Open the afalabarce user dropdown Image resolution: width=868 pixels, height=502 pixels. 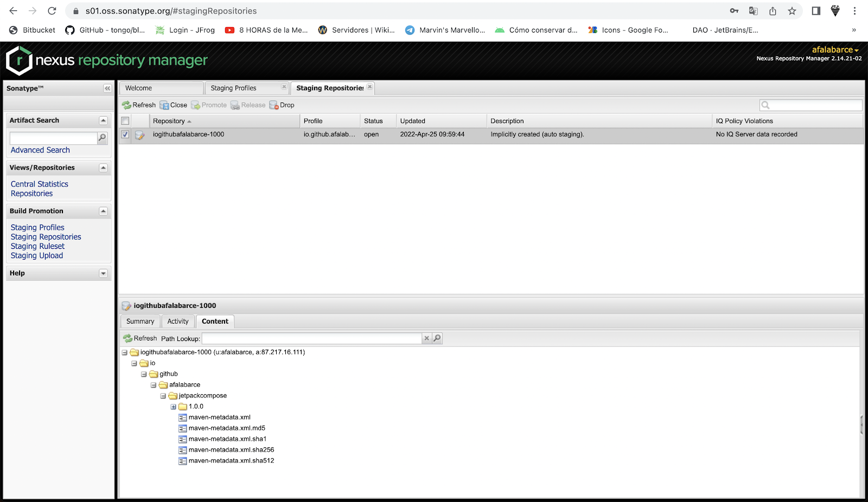point(835,50)
